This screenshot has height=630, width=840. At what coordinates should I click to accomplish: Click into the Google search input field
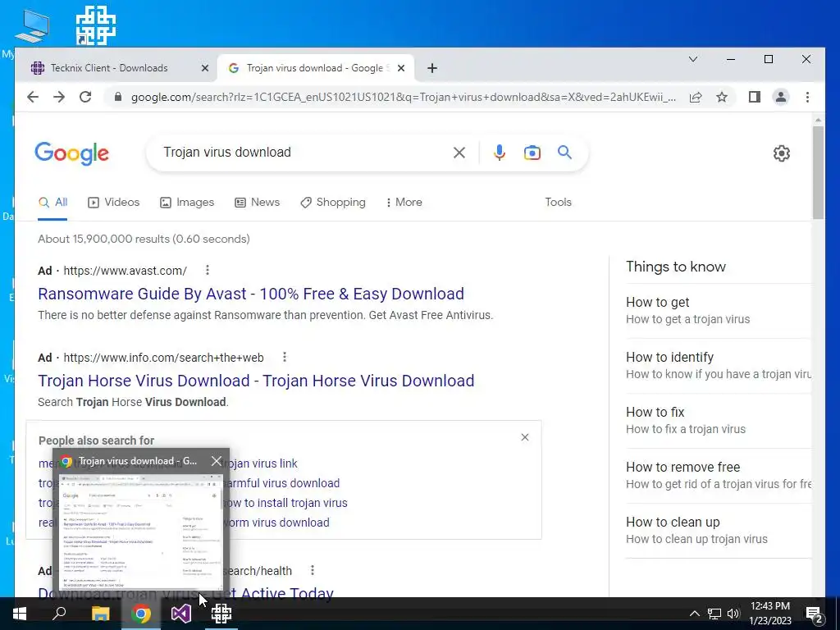tap(303, 153)
